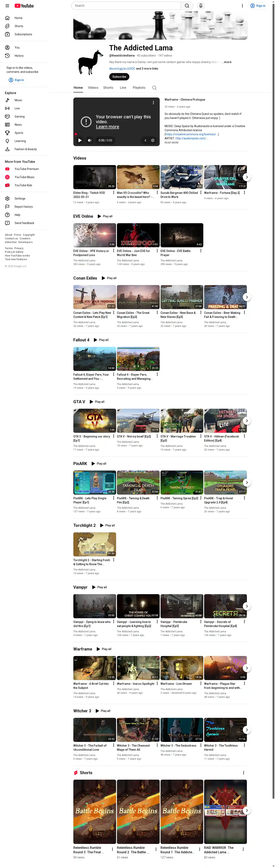Mute the featured video volume
The image size is (275, 868).
point(90,141)
